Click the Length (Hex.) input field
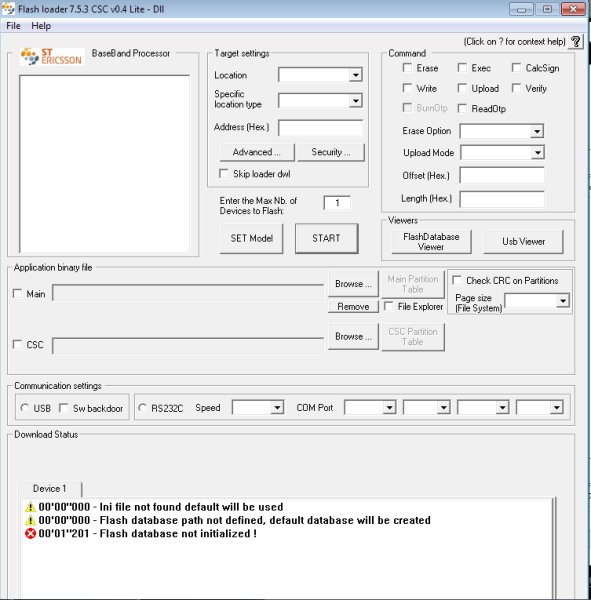 pos(502,199)
